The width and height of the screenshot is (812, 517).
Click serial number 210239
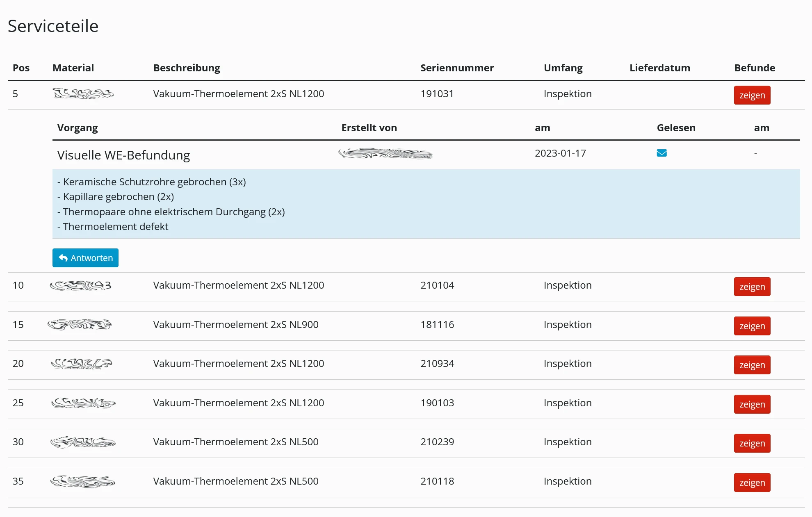(437, 442)
